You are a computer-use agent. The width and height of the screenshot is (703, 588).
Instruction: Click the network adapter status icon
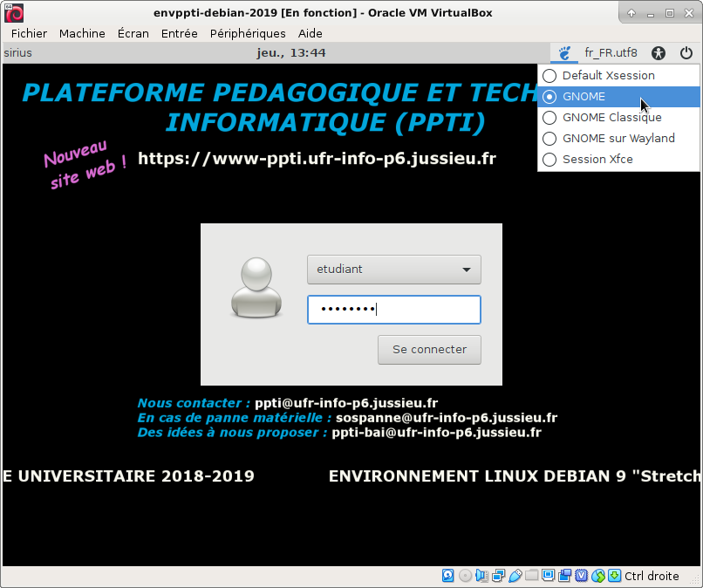(498, 576)
